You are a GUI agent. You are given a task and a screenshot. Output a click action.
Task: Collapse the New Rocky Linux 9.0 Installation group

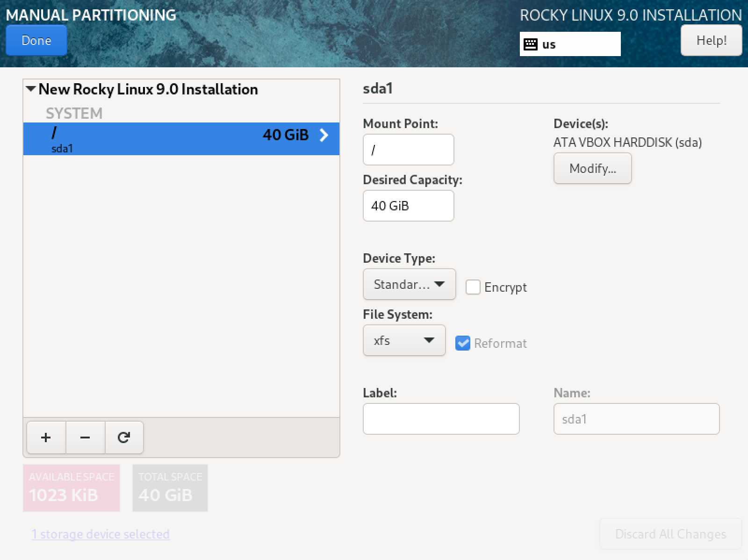coord(31,89)
